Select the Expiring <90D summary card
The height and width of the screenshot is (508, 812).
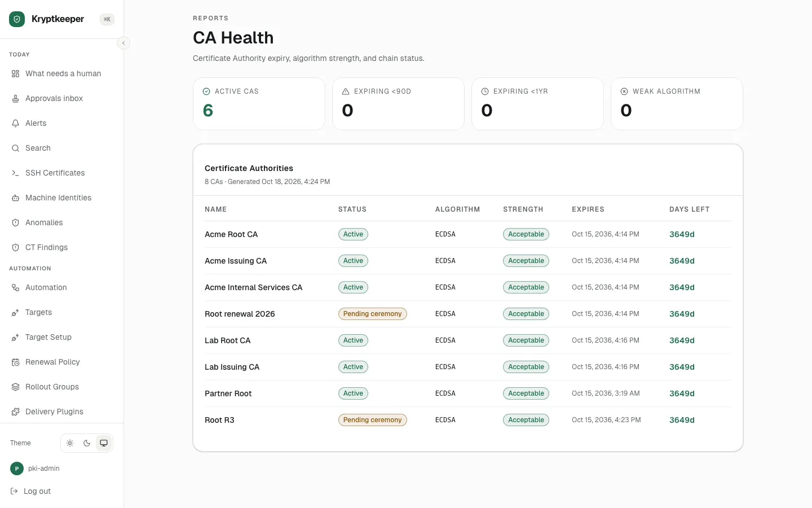click(x=398, y=104)
